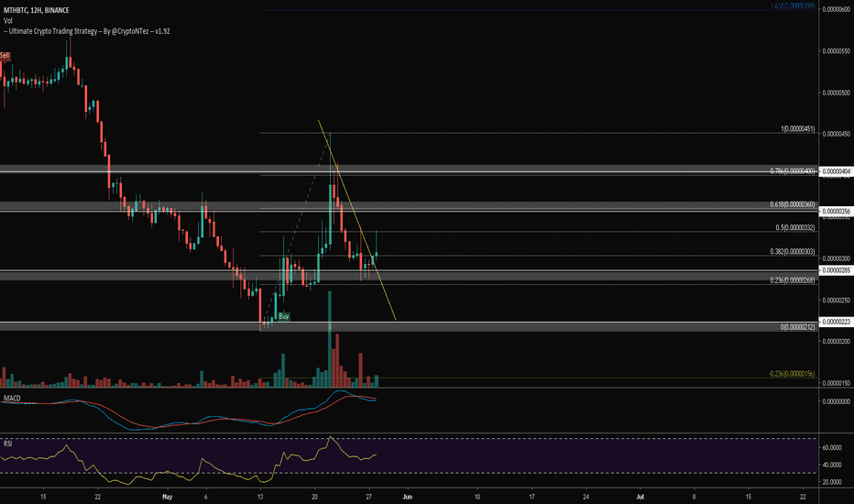Click the green Buy signal marker
854x504 pixels.
pyautogui.click(x=284, y=316)
